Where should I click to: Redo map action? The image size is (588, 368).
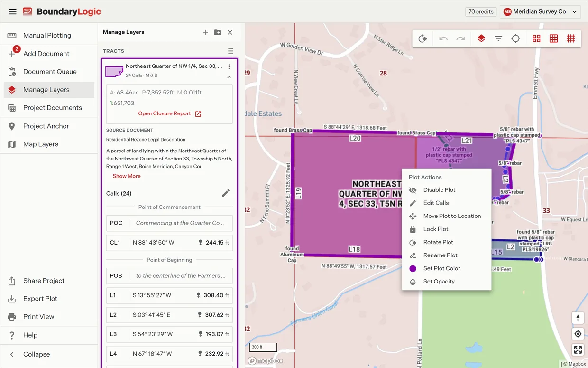(x=460, y=39)
